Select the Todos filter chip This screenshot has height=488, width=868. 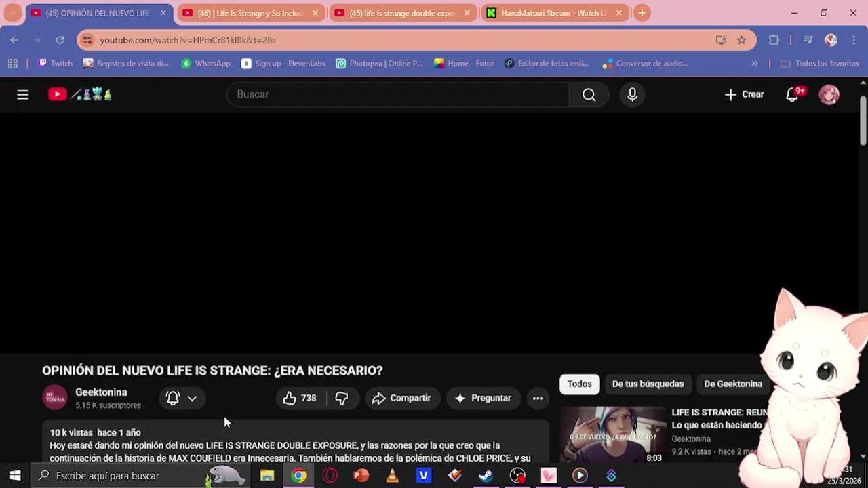[579, 384]
